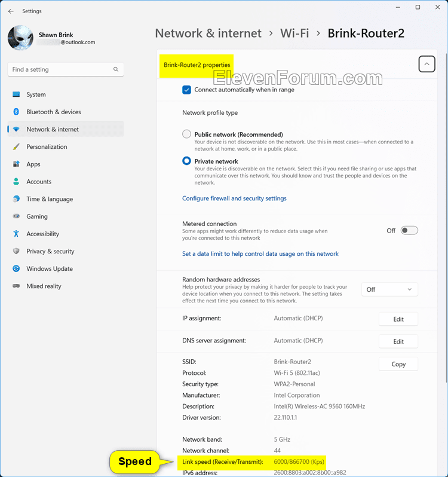Click the link speed value 6000/866700 (Kps)

pyautogui.click(x=299, y=462)
